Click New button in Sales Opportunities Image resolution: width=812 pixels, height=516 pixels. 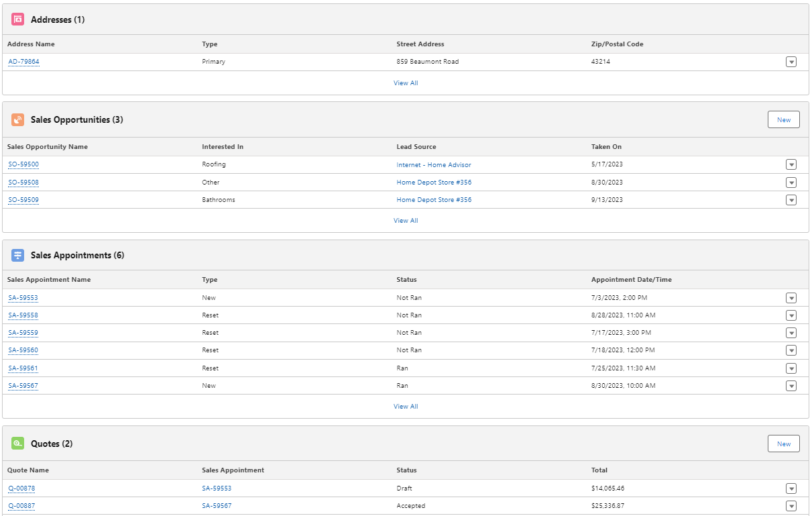pyautogui.click(x=784, y=119)
